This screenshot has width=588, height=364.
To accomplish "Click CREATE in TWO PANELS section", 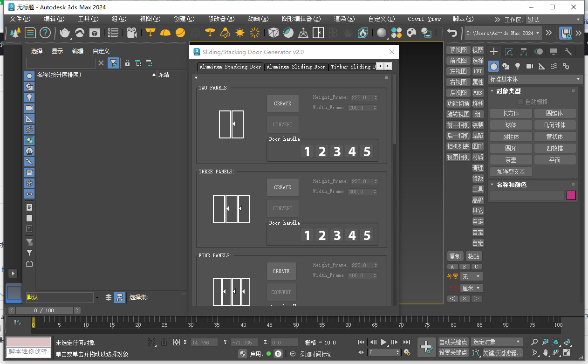I will coord(282,103).
